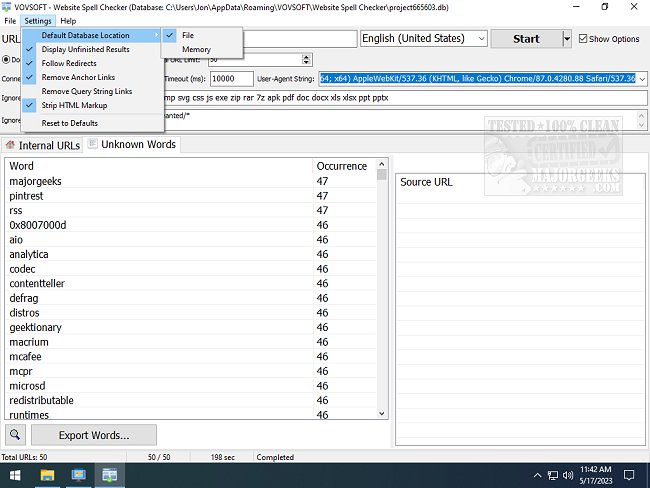Open the Start button dropdown arrow
650x488 pixels.
[567, 39]
